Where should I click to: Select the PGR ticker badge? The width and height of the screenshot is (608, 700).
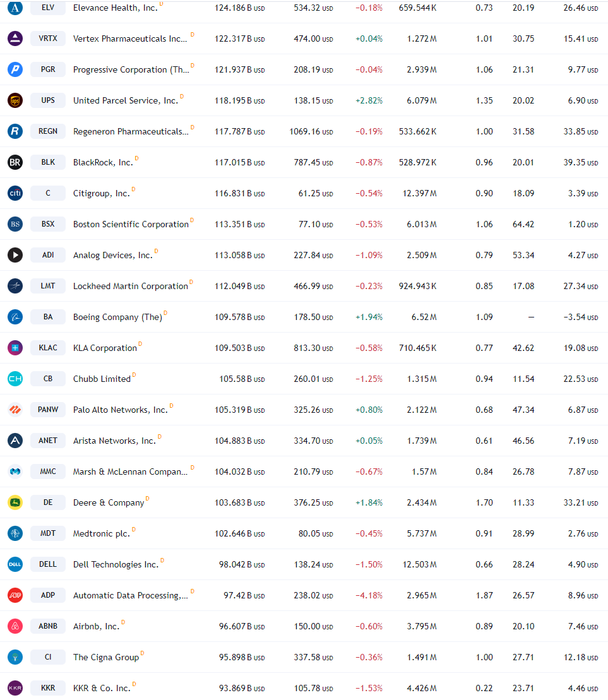point(48,69)
